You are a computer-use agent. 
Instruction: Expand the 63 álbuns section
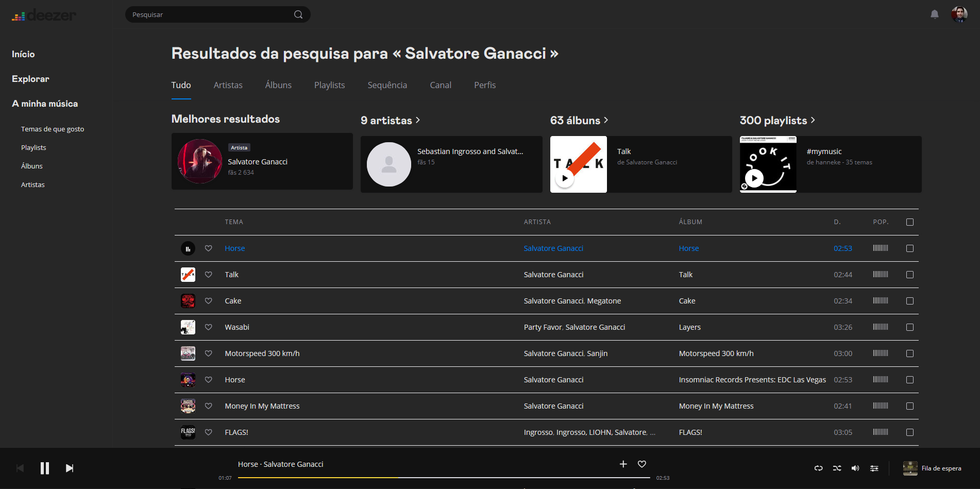coord(579,120)
